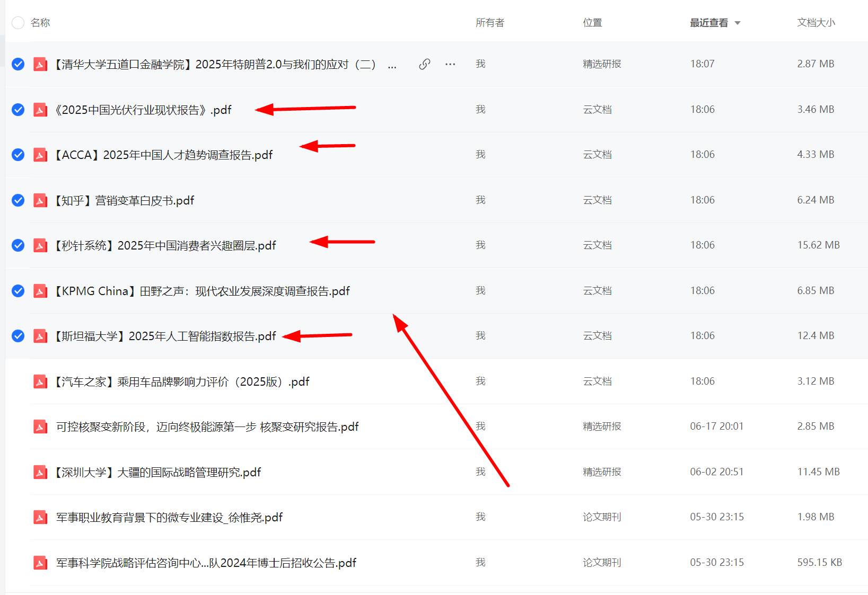Screen dimensions: 868x595
Task: Click the PDF icon of 军事科学院战略评估 file
Action: click(40, 563)
